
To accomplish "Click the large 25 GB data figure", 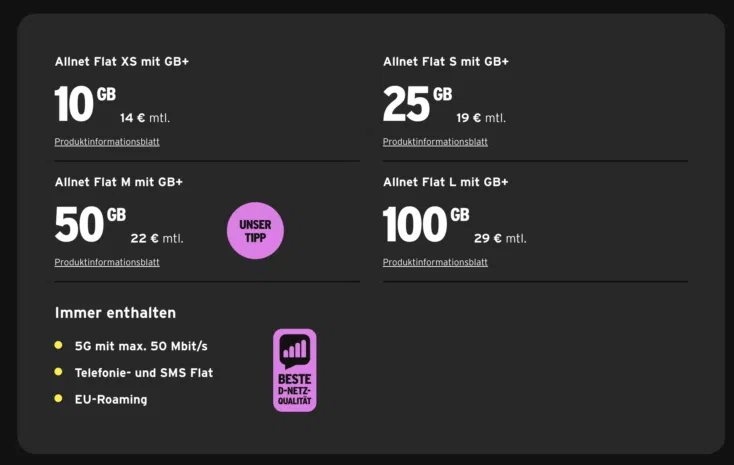I will (x=418, y=104).
